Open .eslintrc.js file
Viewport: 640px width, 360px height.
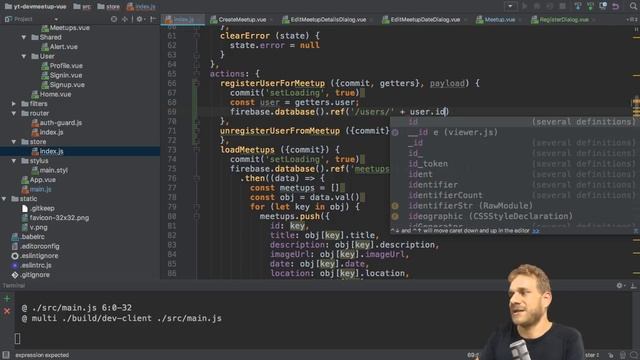coord(32,265)
